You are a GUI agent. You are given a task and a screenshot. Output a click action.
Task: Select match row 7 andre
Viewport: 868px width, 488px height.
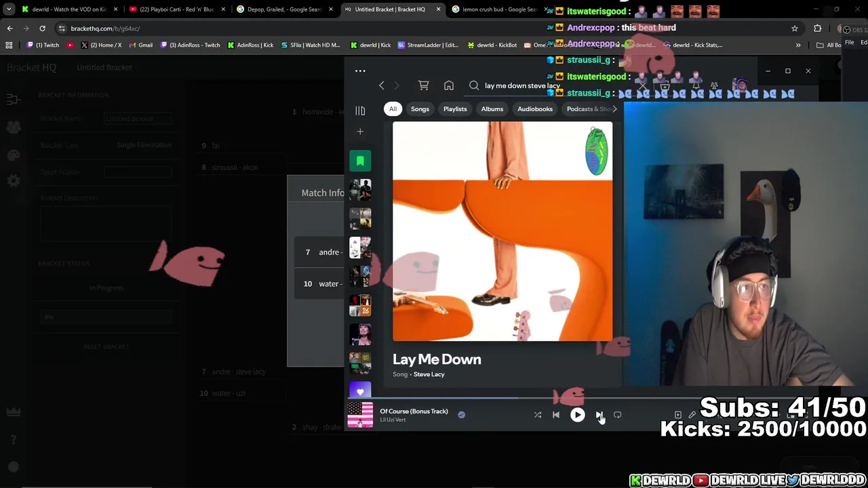319,252
